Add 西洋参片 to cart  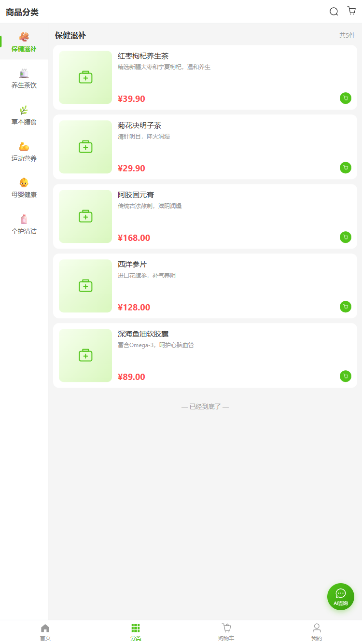point(346,307)
